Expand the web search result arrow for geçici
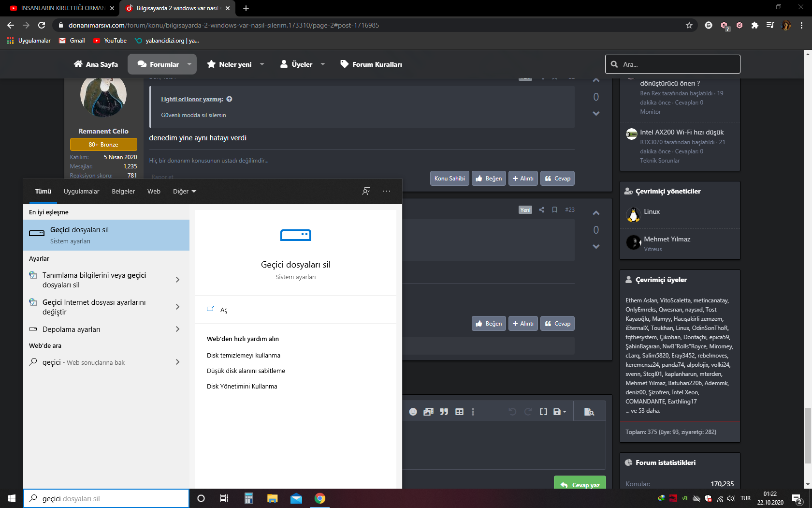Screen dimensions: 812x508 178,362
